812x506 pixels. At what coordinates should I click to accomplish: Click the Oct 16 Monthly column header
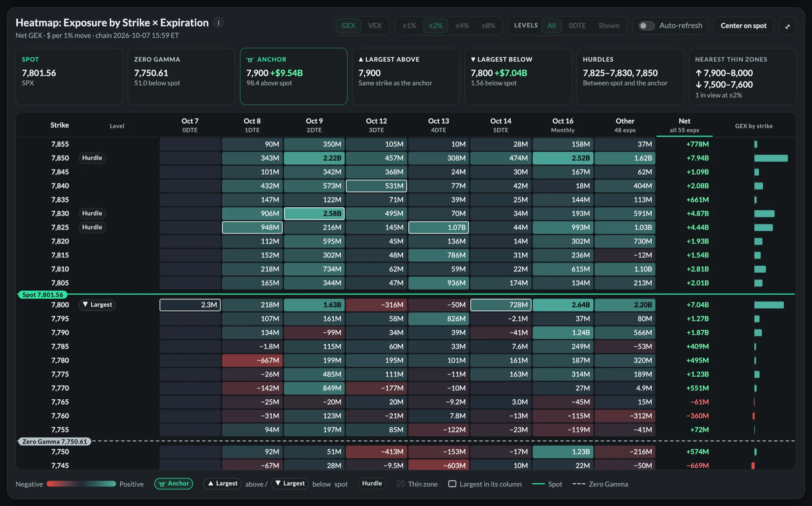click(563, 125)
